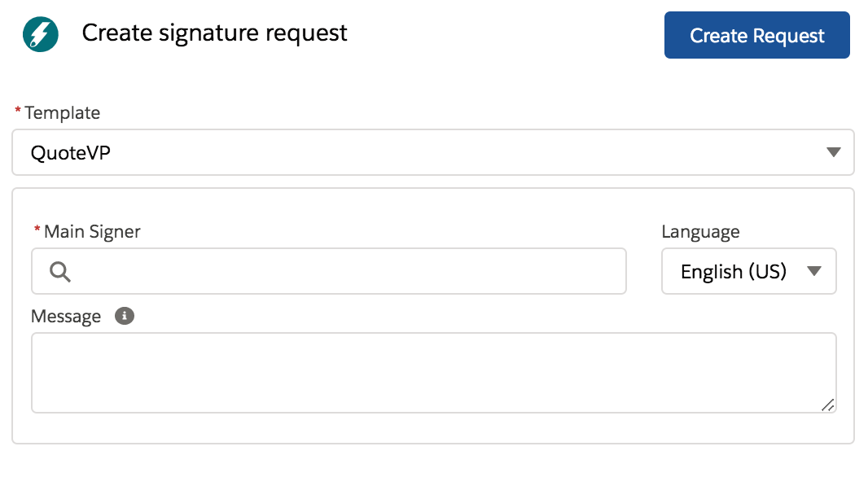The width and height of the screenshot is (868, 477).
Task: Click the red asterisk beside Template
Action: [x=18, y=112]
